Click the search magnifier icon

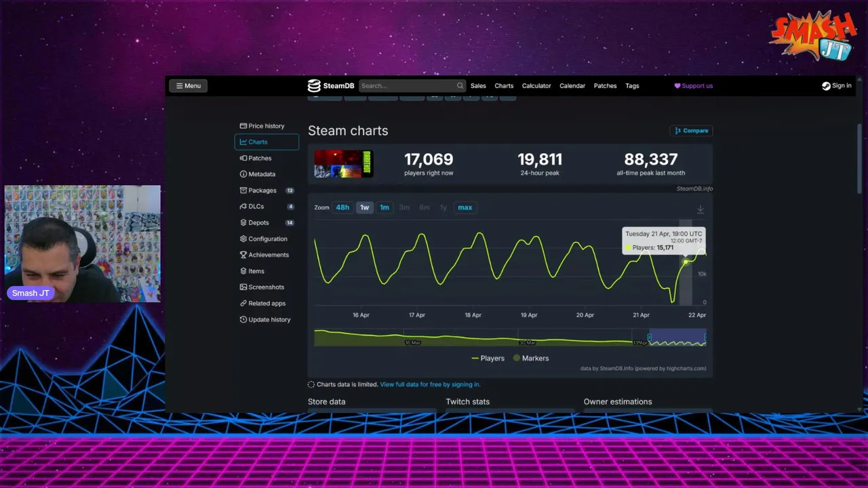460,85
